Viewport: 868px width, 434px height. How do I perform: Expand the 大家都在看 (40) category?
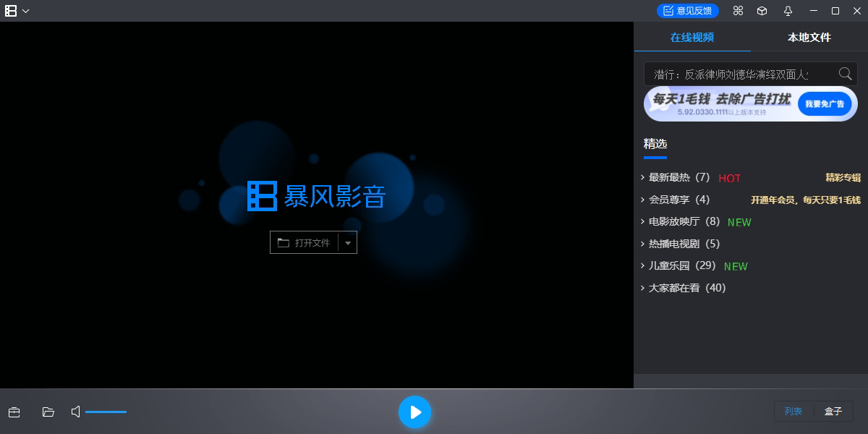pos(684,288)
